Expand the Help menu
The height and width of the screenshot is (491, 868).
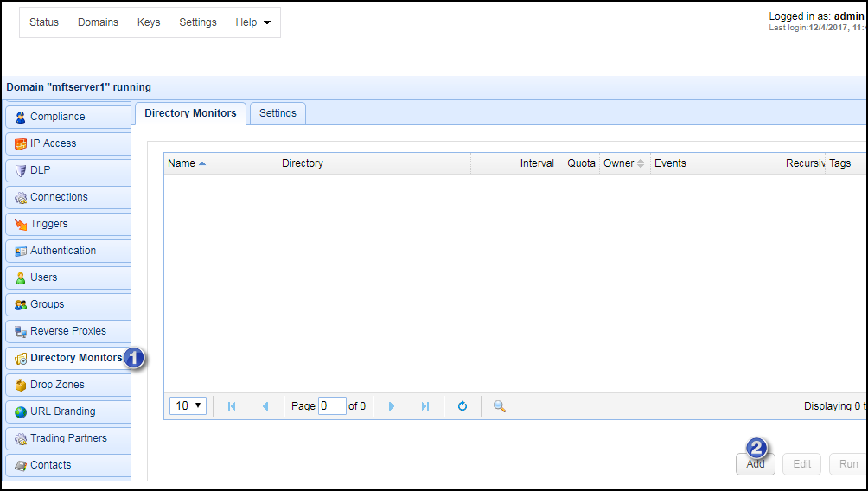252,22
